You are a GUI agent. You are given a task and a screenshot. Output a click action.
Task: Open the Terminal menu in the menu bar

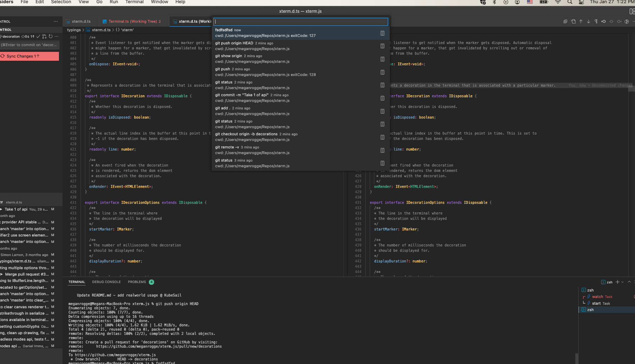click(x=134, y=2)
